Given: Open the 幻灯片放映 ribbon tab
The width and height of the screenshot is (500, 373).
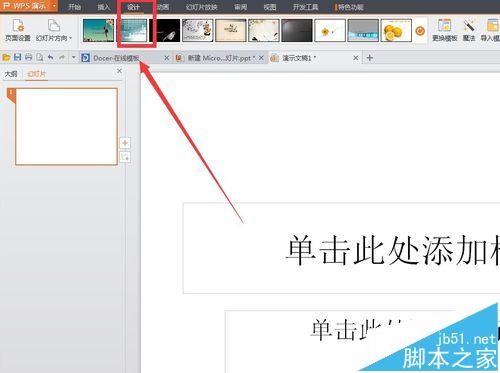Looking at the screenshot, I should pyautogui.click(x=202, y=7).
